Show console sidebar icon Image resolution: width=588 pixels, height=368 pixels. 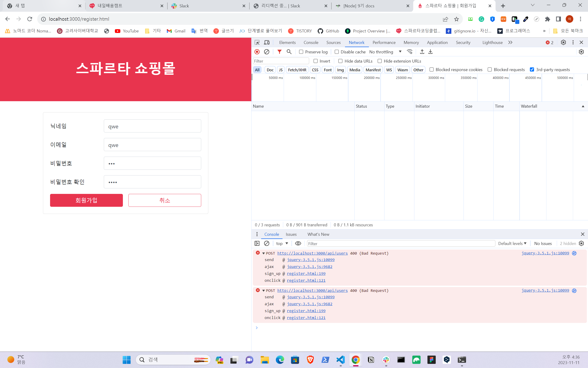[x=257, y=243]
